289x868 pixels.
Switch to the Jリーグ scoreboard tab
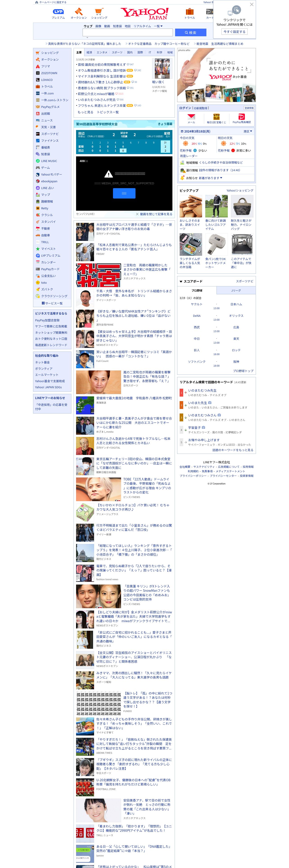236,290
